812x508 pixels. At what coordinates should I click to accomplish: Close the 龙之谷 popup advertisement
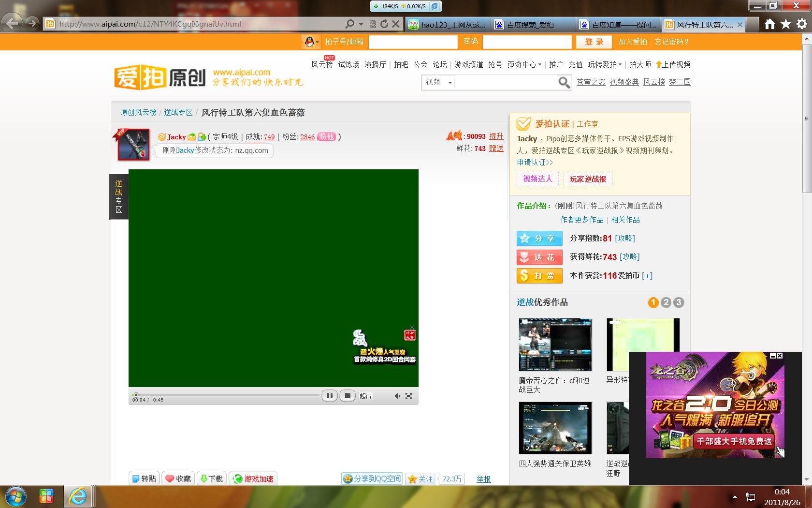[780, 356]
